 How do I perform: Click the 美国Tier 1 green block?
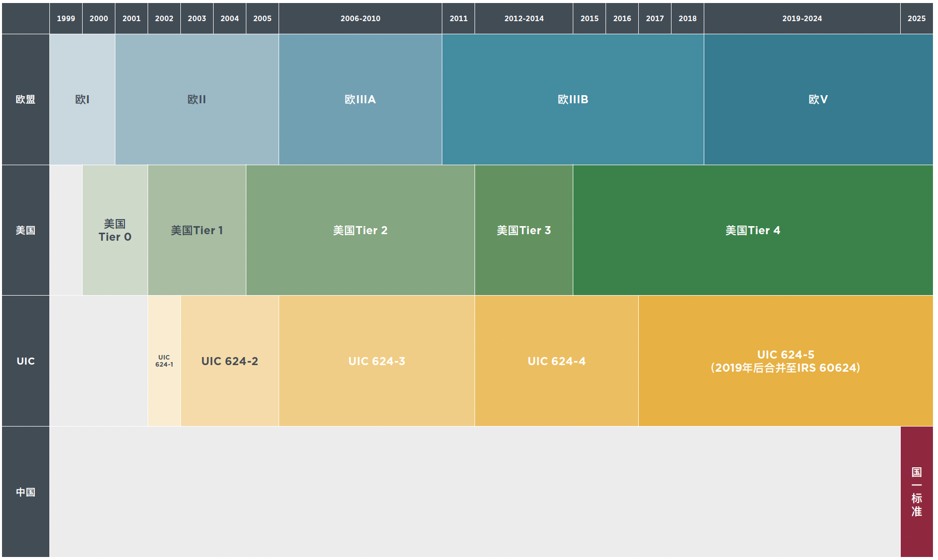(x=196, y=230)
